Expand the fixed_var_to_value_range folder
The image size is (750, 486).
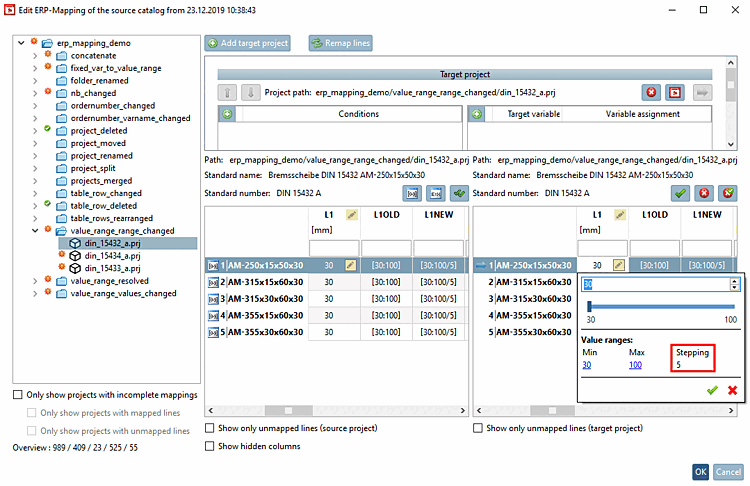[35, 68]
